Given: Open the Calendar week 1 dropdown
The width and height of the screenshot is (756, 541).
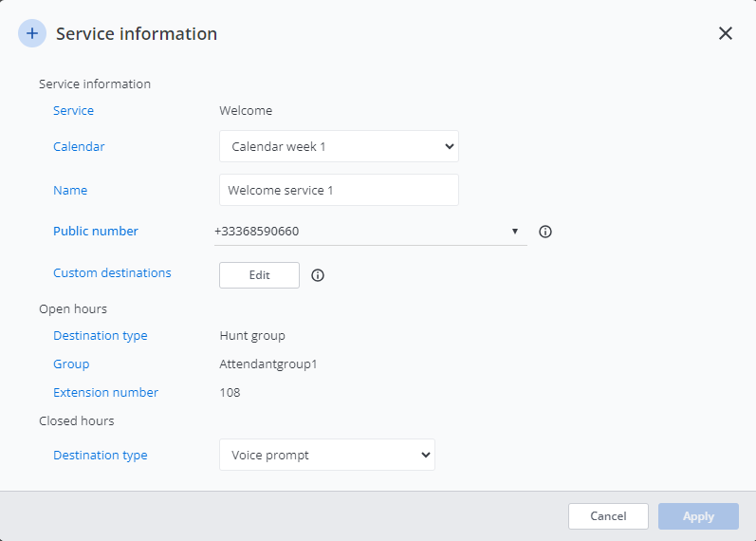Looking at the screenshot, I should click(339, 147).
